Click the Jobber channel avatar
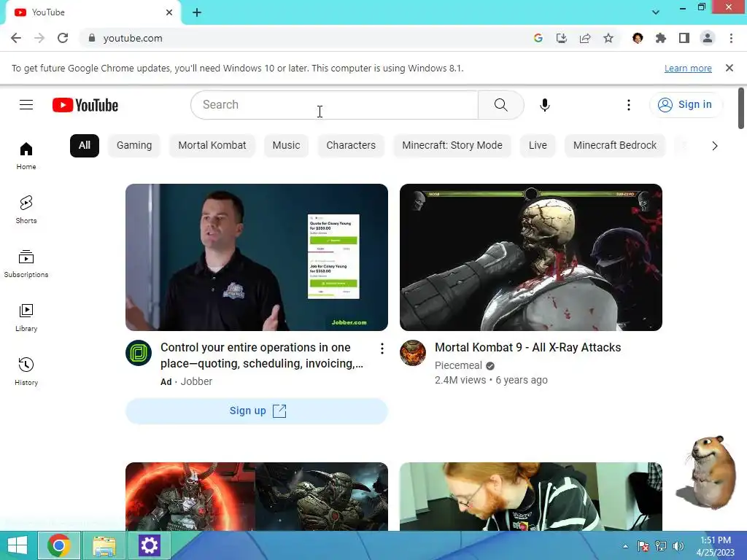The height and width of the screenshot is (560, 747). pos(139,353)
